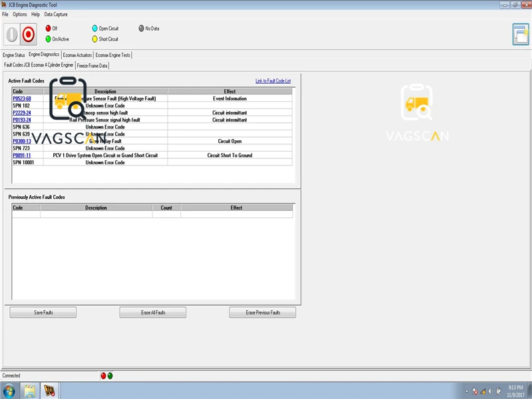Switch to the Freeze Frame Data sub-tab
The image size is (532, 399).
(x=92, y=66)
